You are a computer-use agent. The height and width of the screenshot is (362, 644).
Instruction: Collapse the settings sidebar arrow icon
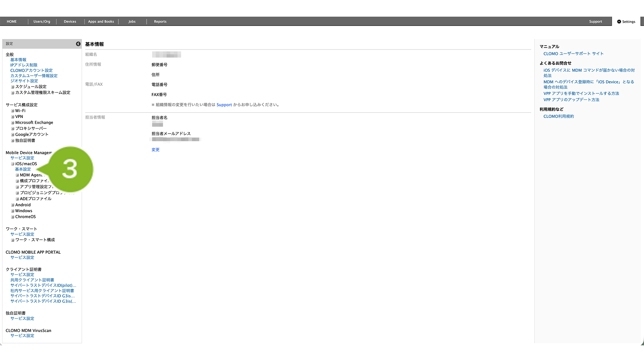(78, 44)
